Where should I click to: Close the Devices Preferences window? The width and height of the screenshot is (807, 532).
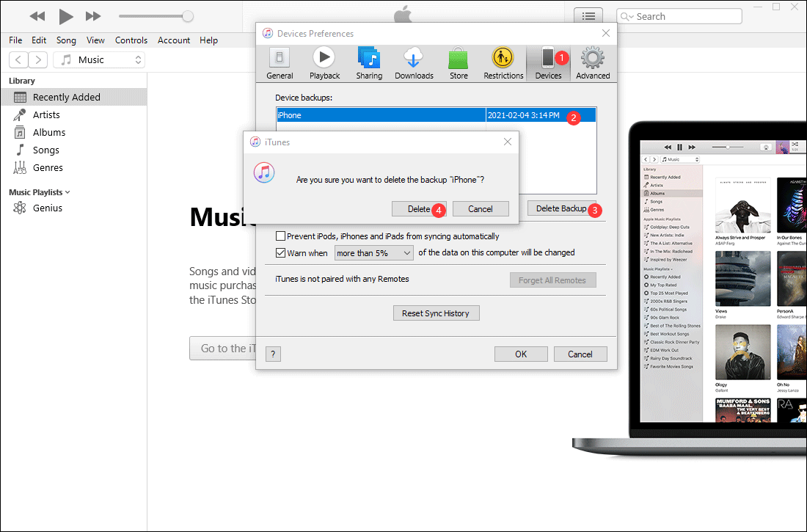click(x=606, y=33)
